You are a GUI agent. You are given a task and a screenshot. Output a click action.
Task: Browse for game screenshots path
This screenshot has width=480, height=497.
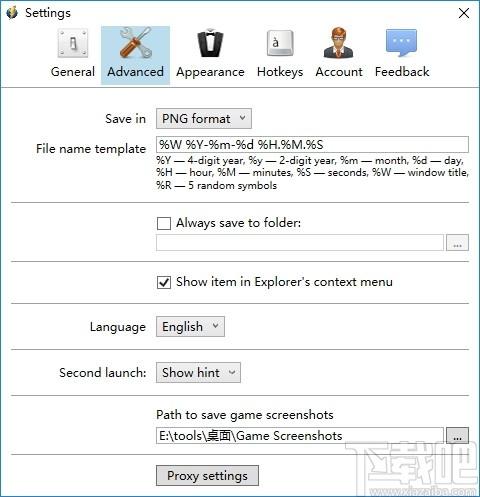[x=457, y=436]
